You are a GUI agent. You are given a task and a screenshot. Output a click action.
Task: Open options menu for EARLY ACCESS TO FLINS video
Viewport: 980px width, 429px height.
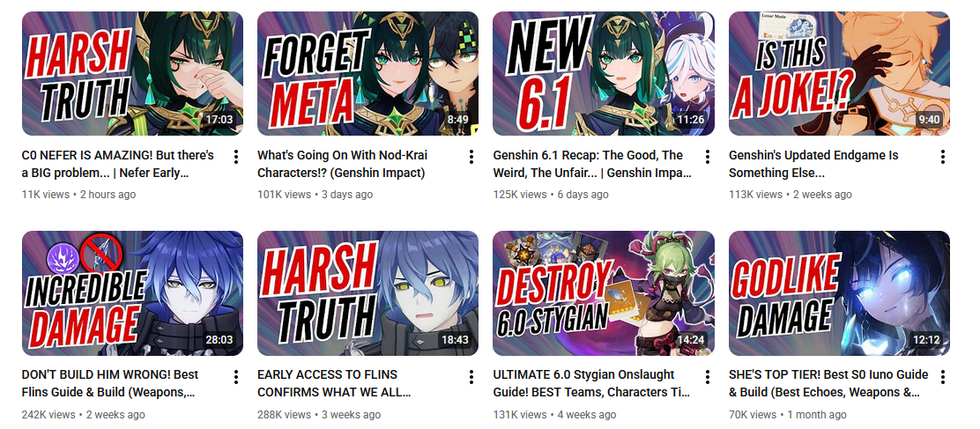[x=471, y=376]
